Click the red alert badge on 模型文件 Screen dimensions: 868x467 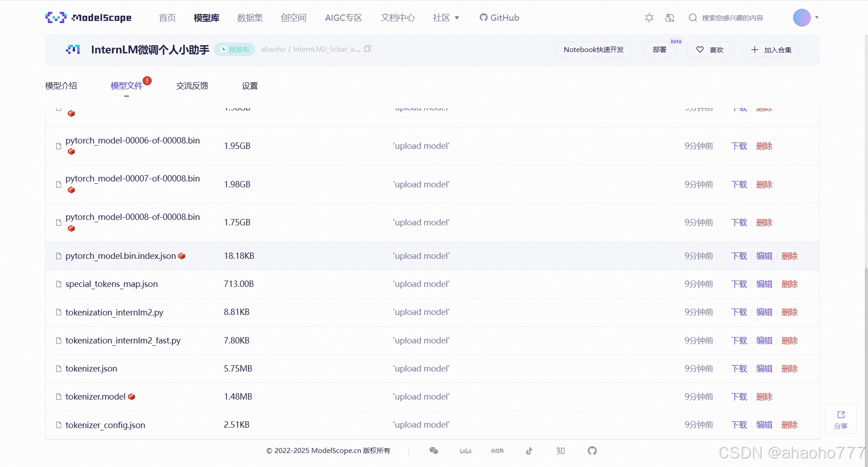(147, 81)
